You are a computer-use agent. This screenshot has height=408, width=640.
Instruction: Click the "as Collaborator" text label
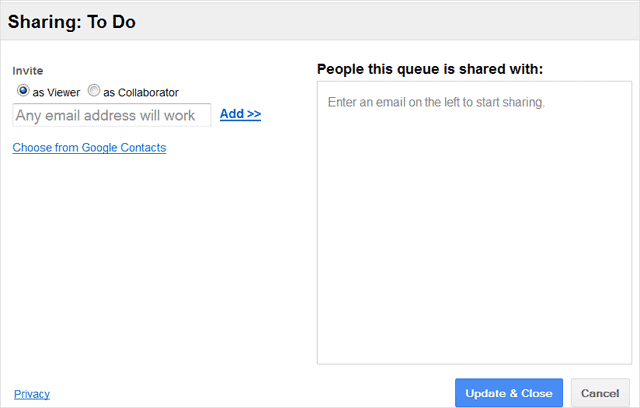click(x=141, y=93)
